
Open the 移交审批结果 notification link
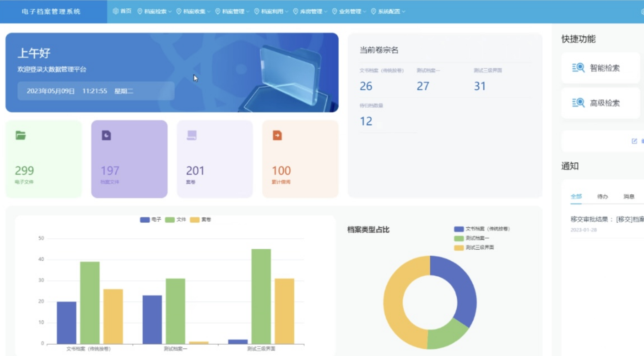[x=606, y=219]
